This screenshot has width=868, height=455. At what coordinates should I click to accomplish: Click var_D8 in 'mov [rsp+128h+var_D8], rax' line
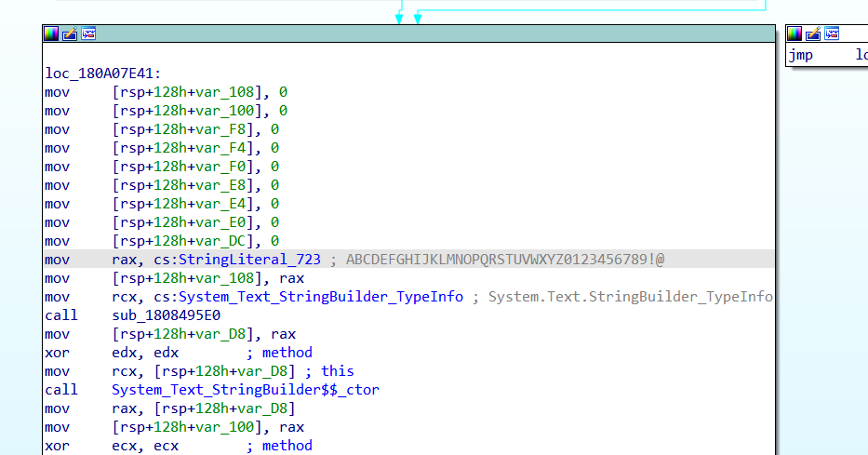(220, 334)
